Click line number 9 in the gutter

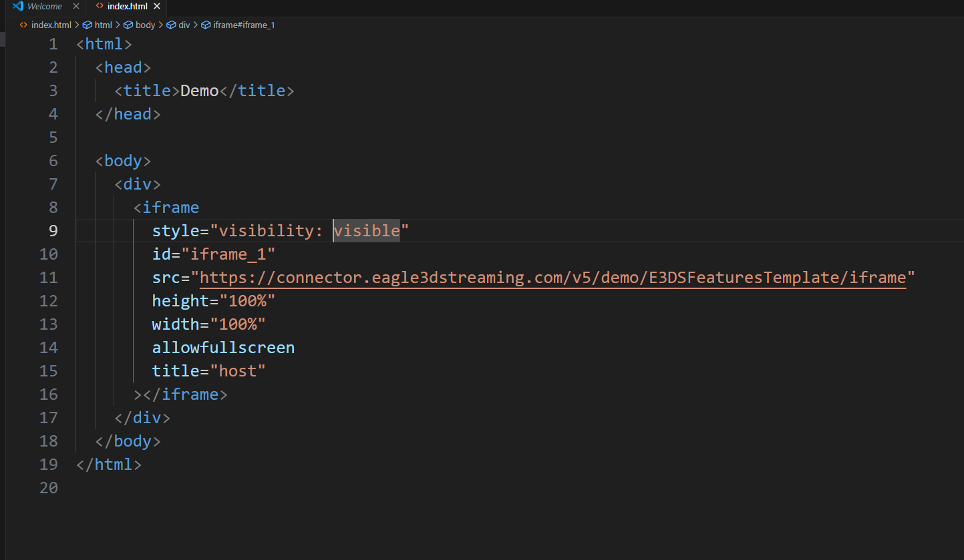(x=53, y=231)
